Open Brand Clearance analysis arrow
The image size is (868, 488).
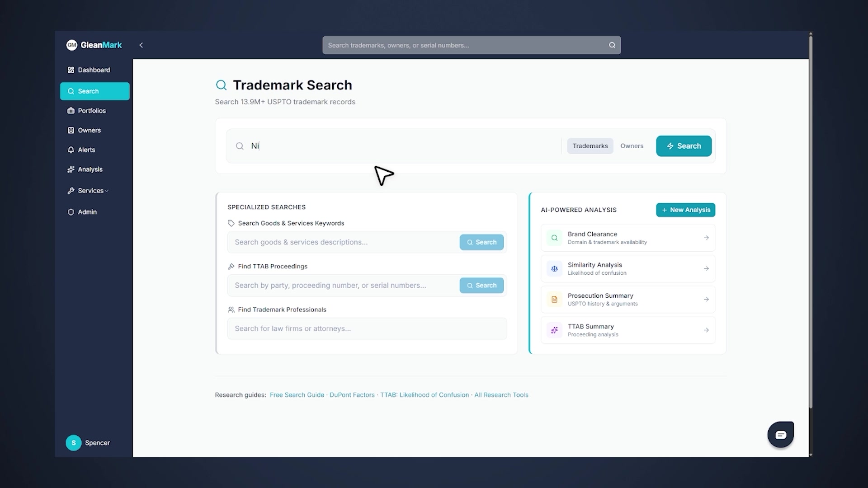706,238
